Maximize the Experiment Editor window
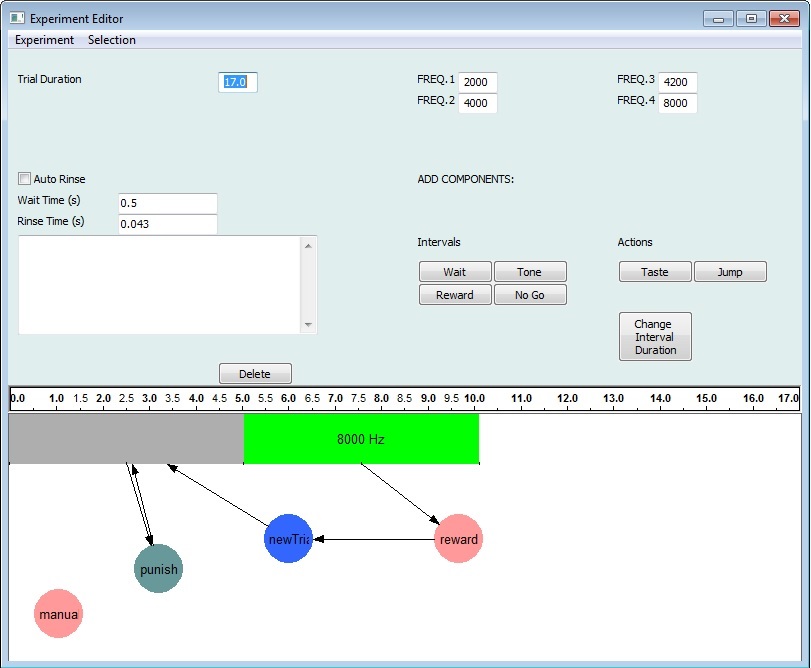This screenshot has height=668, width=811. (x=751, y=19)
